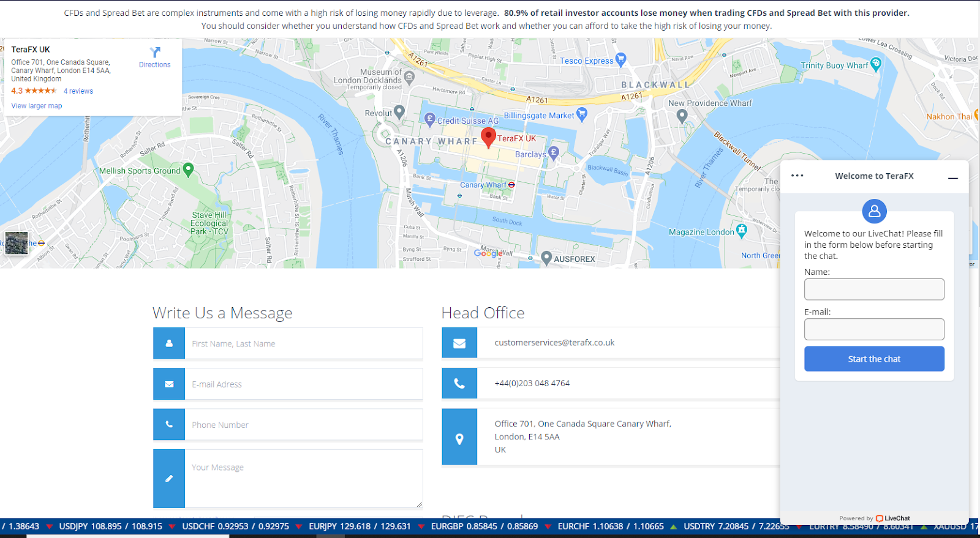Viewport: 980px width, 538px height.
Task: Focus the Phone Number input field
Action: point(304,424)
